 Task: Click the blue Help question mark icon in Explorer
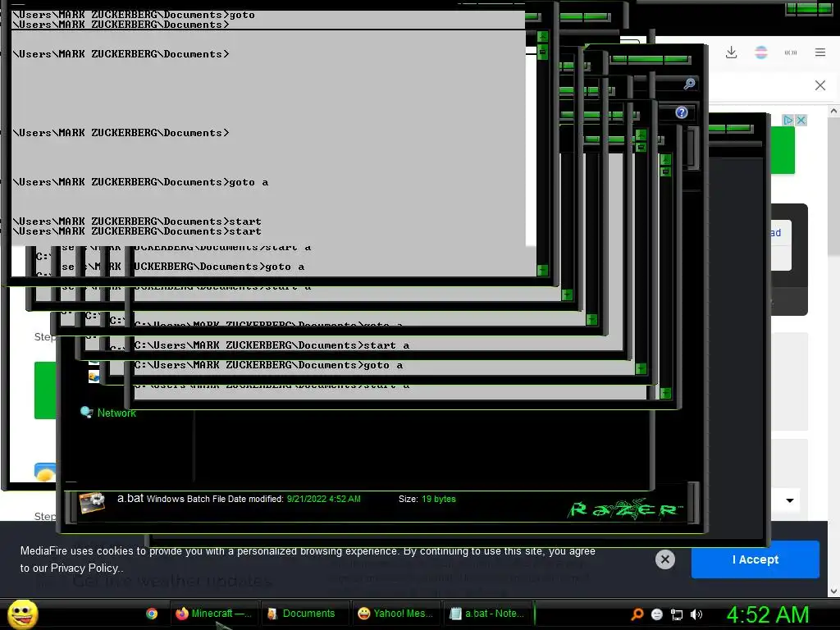coord(682,112)
